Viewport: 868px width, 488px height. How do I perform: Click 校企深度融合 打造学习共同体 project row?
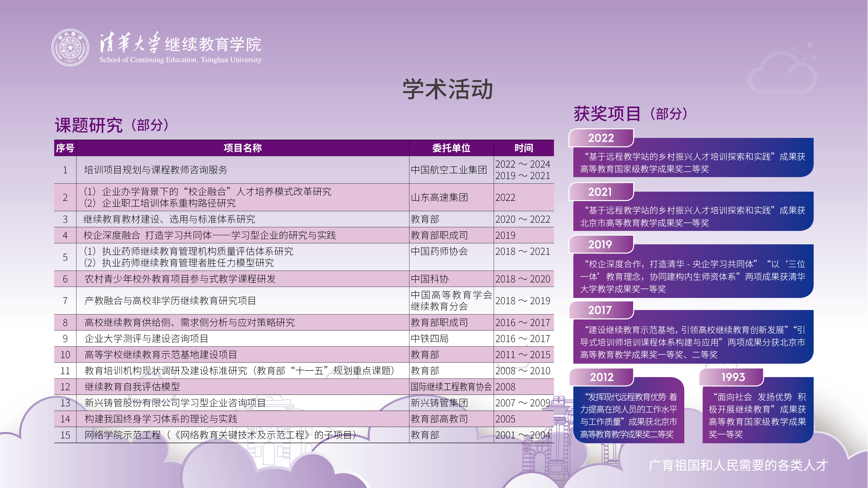(210, 235)
